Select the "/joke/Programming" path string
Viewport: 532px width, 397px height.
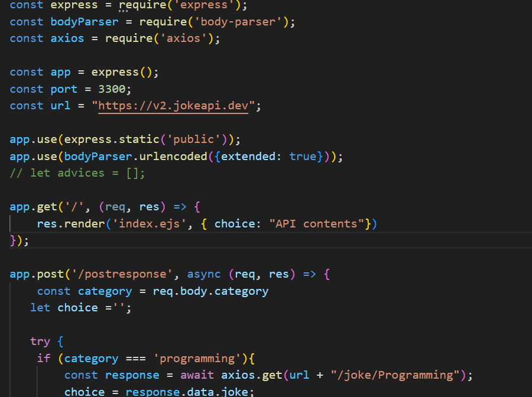pyautogui.click(x=395, y=375)
